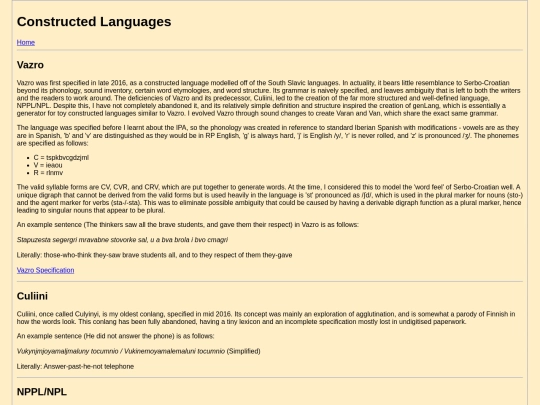
Task: Click the line 'Literally: those-who-think they-saw brave students'
Action: click(x=155, y=255)
